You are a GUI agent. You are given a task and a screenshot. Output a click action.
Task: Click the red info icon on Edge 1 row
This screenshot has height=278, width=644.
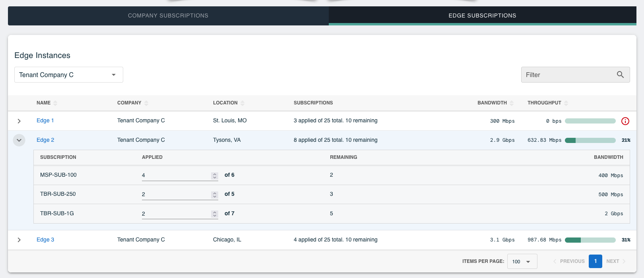(x=625, y=121)
